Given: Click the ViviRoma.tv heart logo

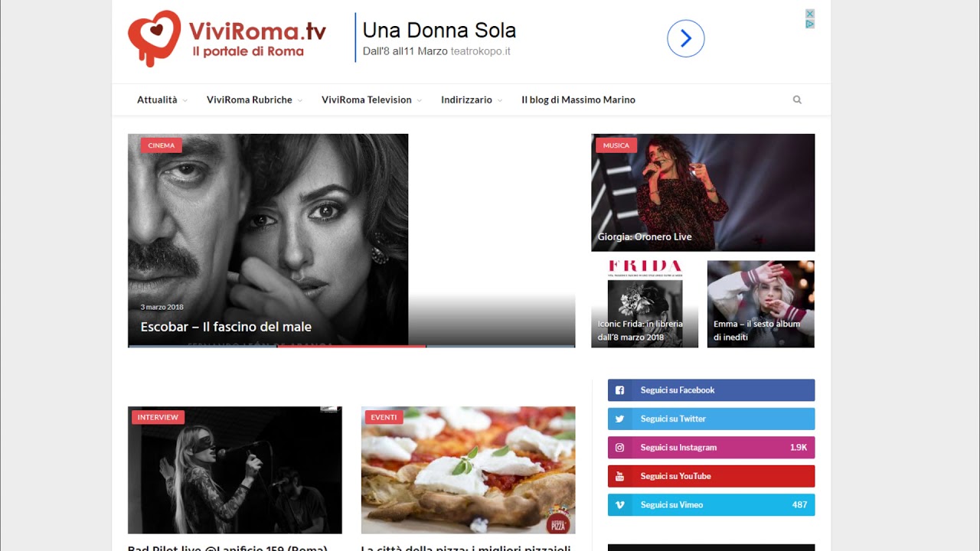Looking at the screenshot, I should [154, 38].
